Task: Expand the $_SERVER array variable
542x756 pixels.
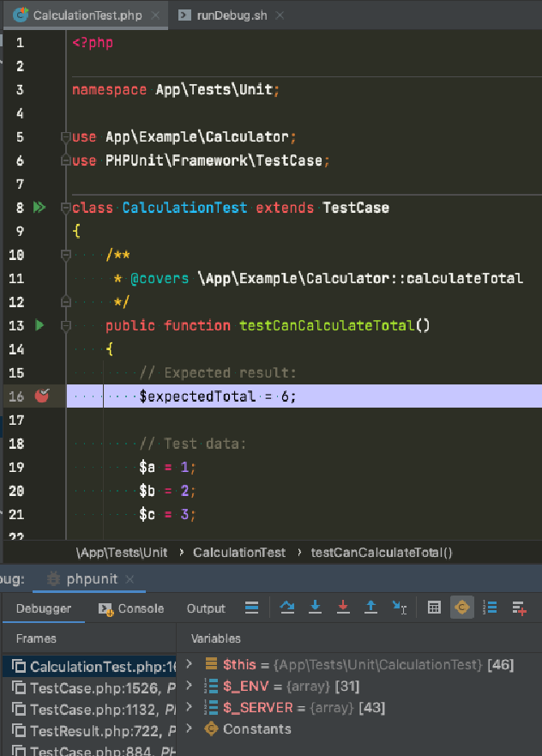Action: [190, 707]
